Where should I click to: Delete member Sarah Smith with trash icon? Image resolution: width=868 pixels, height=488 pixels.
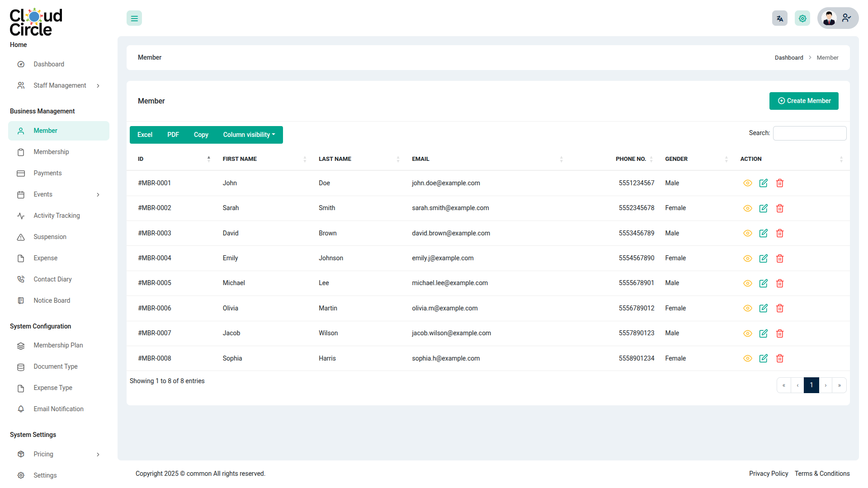779,208
